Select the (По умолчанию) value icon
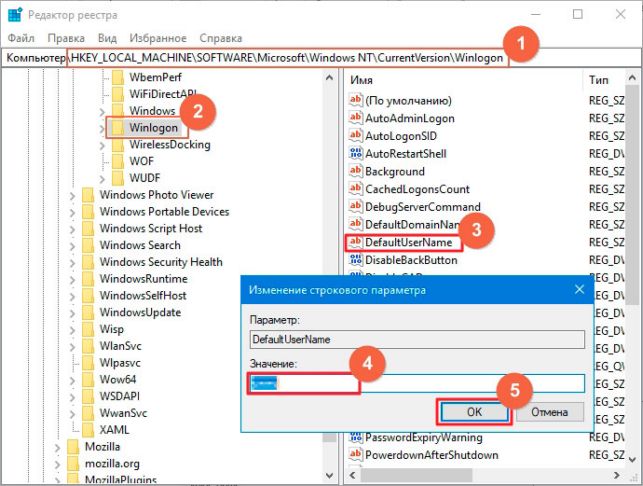 point(356,100)
